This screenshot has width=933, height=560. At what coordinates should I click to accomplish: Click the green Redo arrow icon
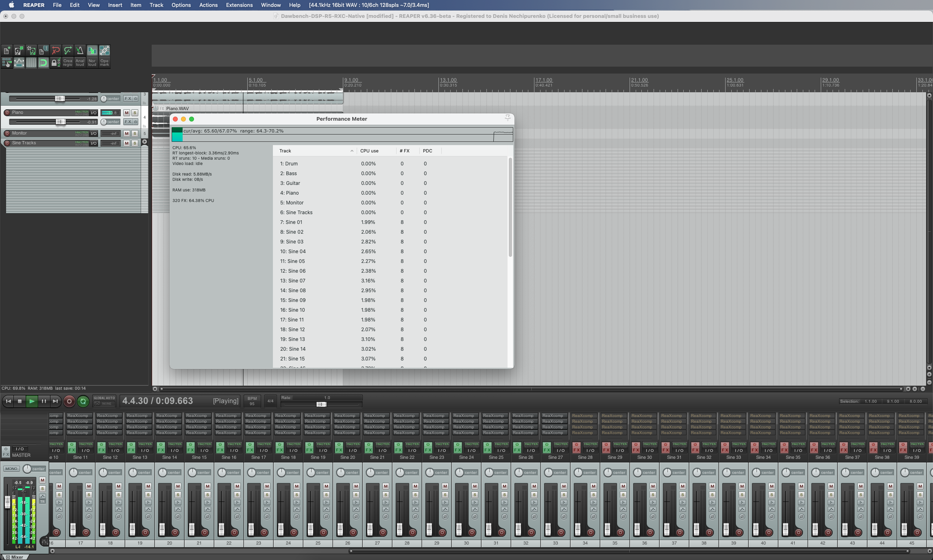pos(68,50)
